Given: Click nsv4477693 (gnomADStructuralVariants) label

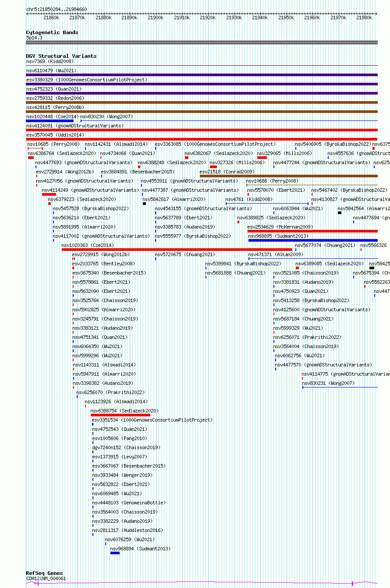Looking at the screenshot, I should tap(84, 162).
